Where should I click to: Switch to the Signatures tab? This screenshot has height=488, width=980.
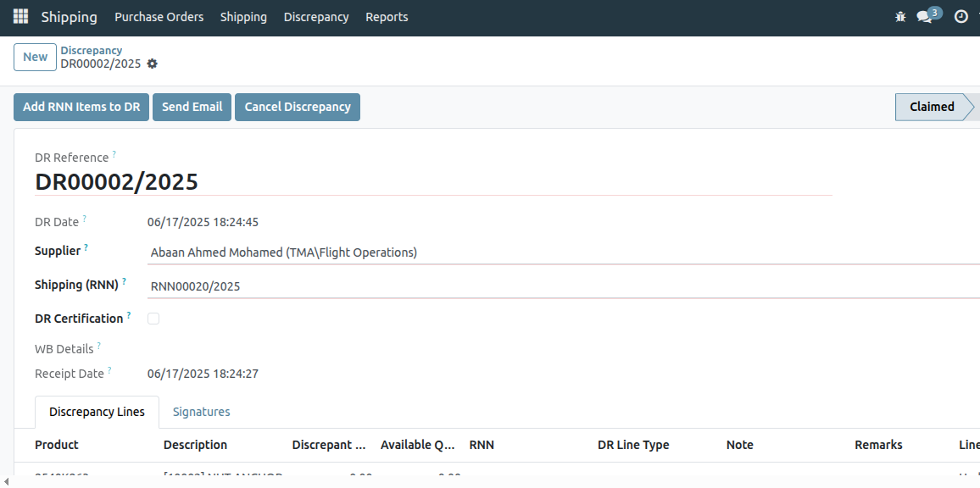[201, 412]
